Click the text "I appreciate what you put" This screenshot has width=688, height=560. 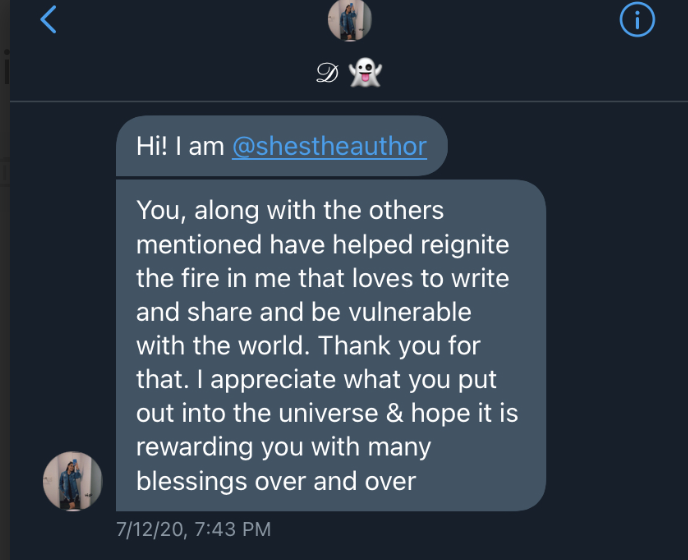click(355, 380)
